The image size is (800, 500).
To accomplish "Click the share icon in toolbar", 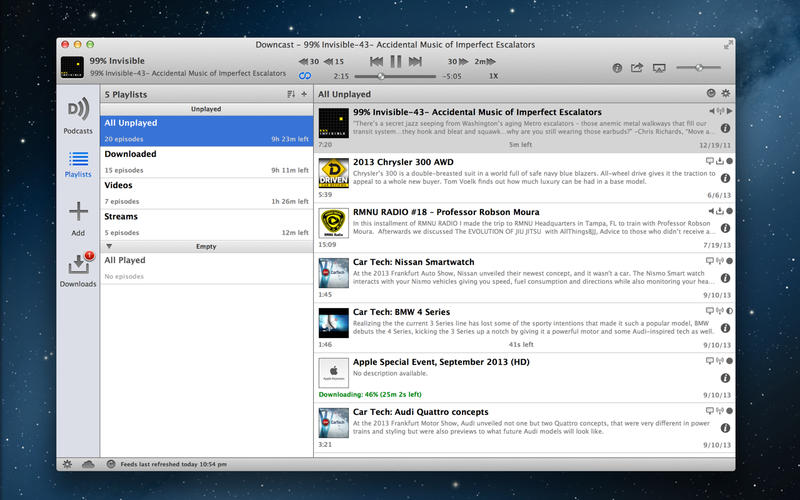I will (637, 67).
